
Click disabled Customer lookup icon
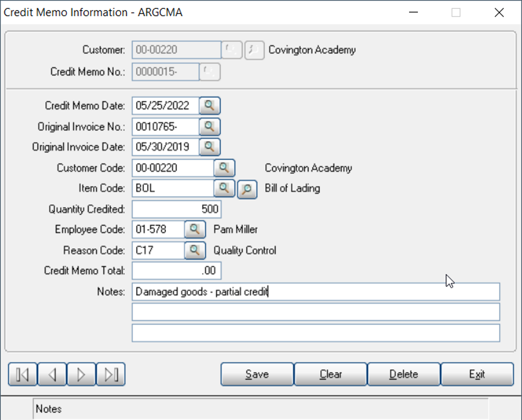point(232,50)
